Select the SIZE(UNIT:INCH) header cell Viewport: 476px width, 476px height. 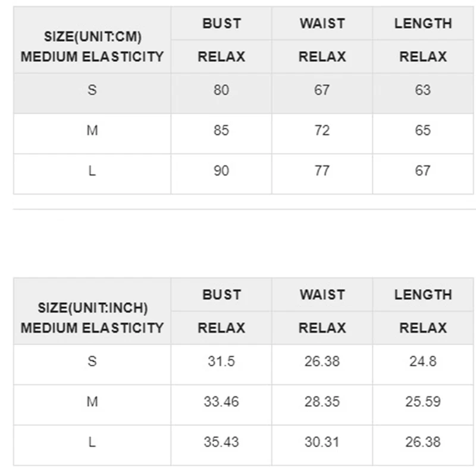pyautogui.click(x=92, y=308)
